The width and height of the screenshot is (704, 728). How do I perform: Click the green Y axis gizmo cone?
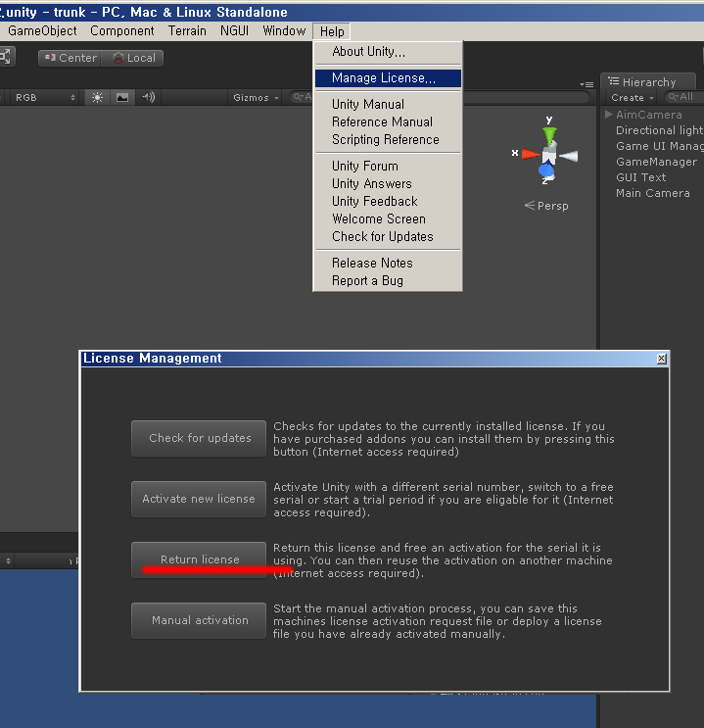(550, 135)
